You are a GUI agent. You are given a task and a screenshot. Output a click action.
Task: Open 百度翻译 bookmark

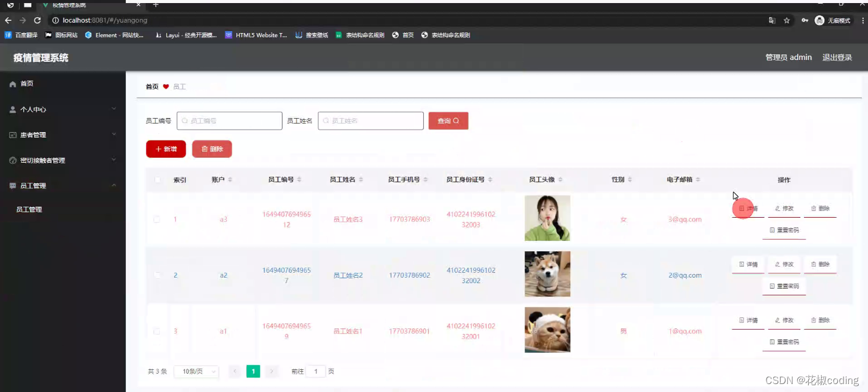tap(21, 35)
